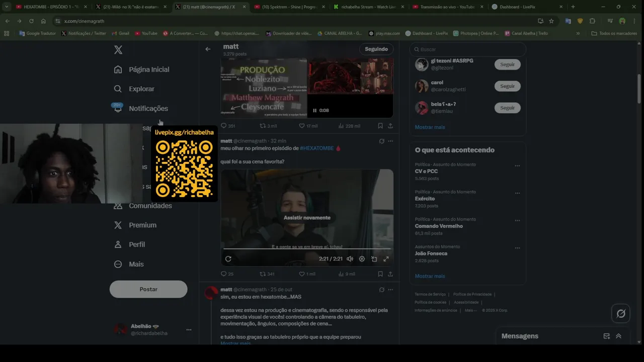Share the post with 9 mil views

390,274
